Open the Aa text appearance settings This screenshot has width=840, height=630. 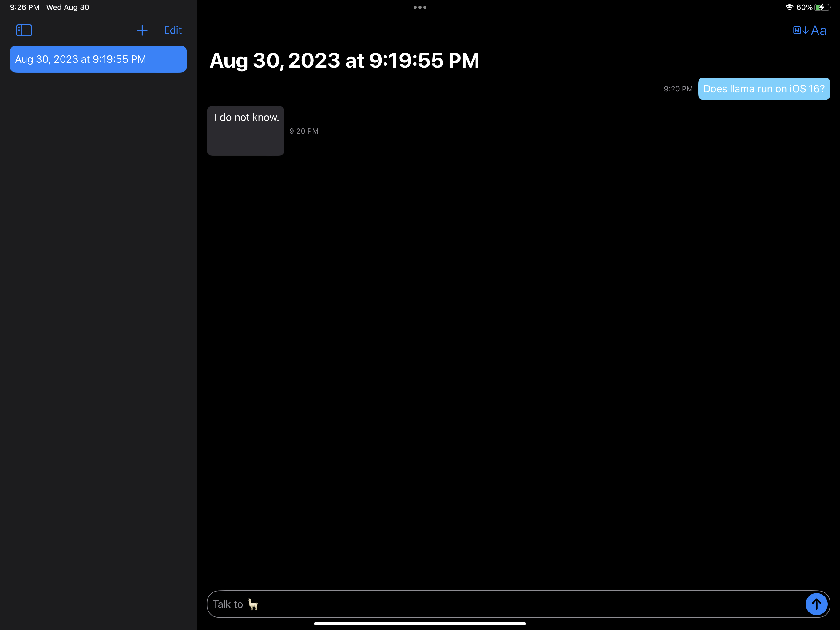pyautogui.click(x=818, y=30)
